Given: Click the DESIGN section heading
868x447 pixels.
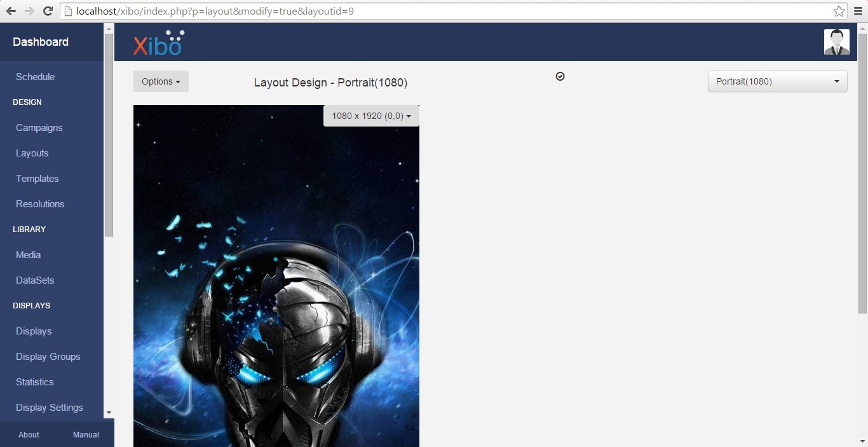Looking at the screenshot, I should [x=27, y=102].
